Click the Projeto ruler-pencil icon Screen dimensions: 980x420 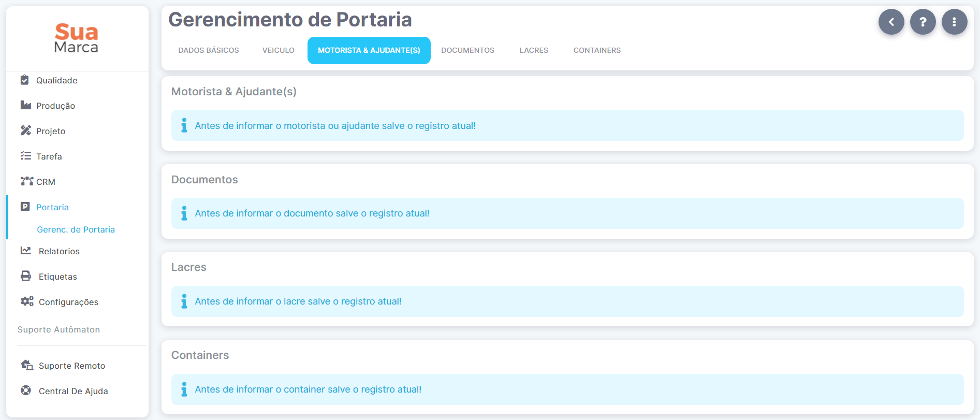click(x=26, y=131)
